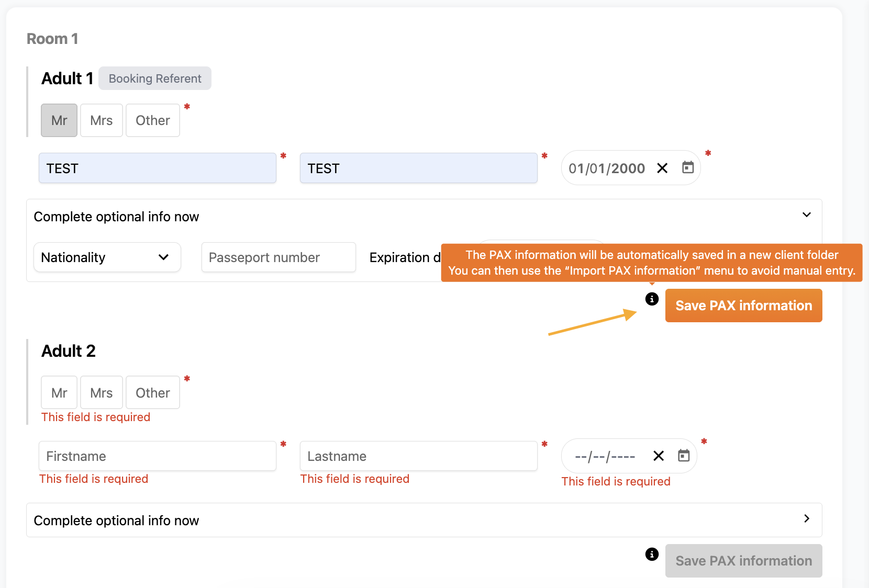Image resolution: width=869 pixels, height=588 pixels.
Task: Collapse Adult 1 optional info section
Action: 806,215
